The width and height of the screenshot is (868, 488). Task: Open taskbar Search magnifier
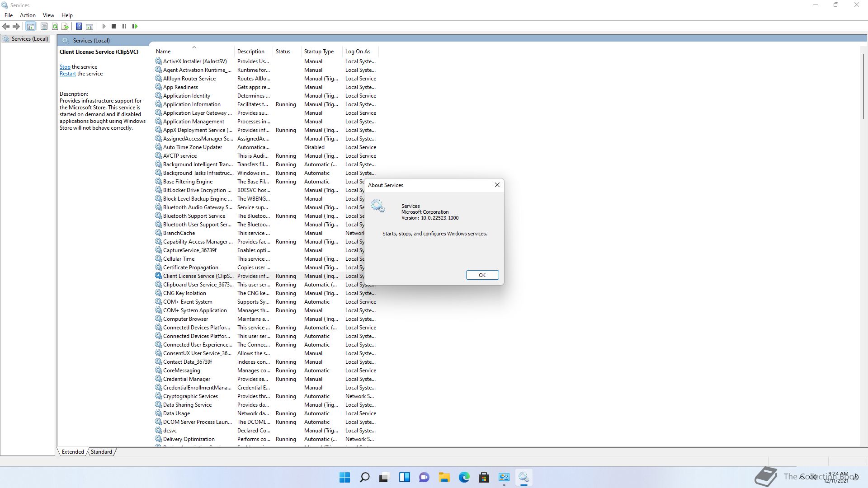click(364, 477)
